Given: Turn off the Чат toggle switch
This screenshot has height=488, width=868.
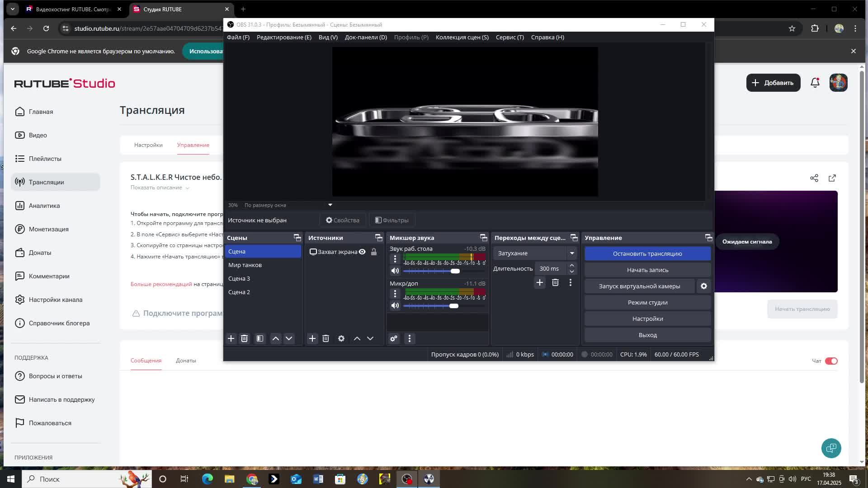Looking at the screenshot, I should click(x=831, y=361).
